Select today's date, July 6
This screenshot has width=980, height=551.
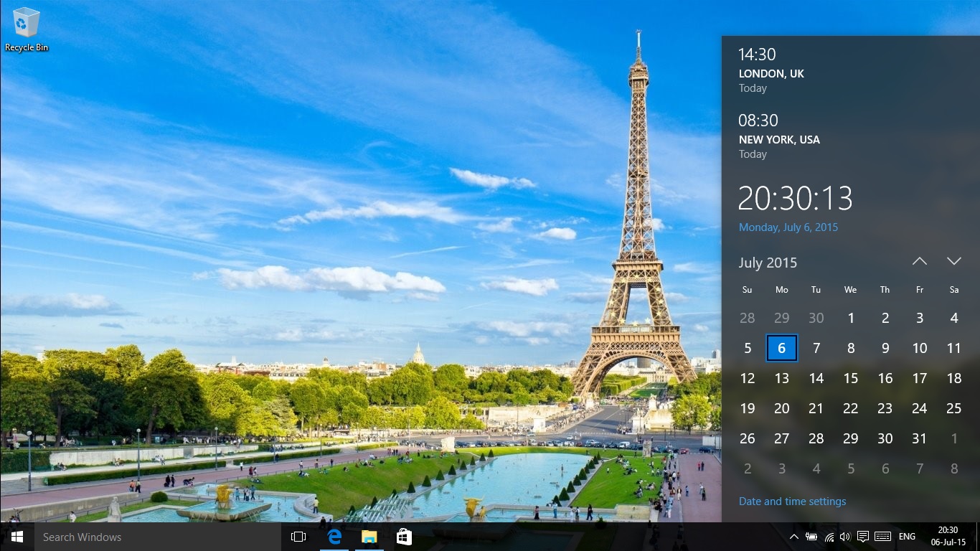[782, 349]
